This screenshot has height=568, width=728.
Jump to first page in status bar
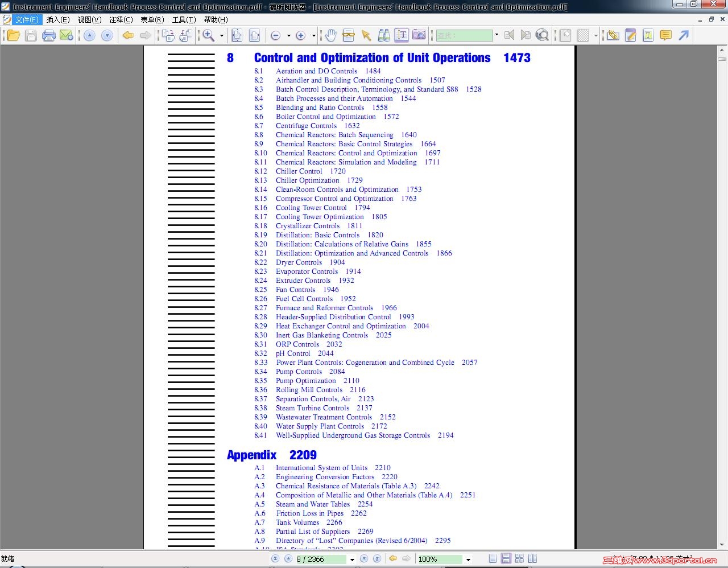pyautogui.click(x=275, y=559)
